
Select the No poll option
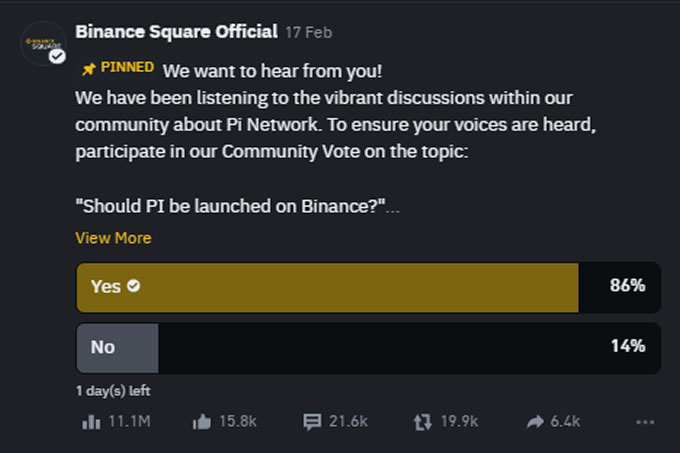117,347
